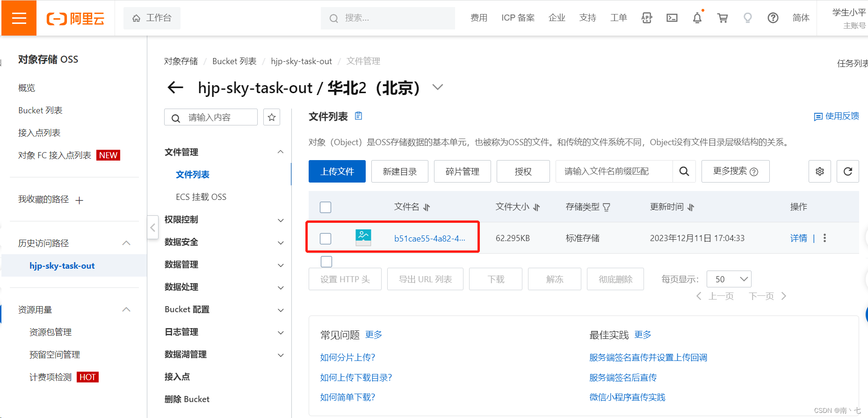Filter by 存储类型 funnel icon
This screenshot has height=418, width=868.
[x=607, y=207]
